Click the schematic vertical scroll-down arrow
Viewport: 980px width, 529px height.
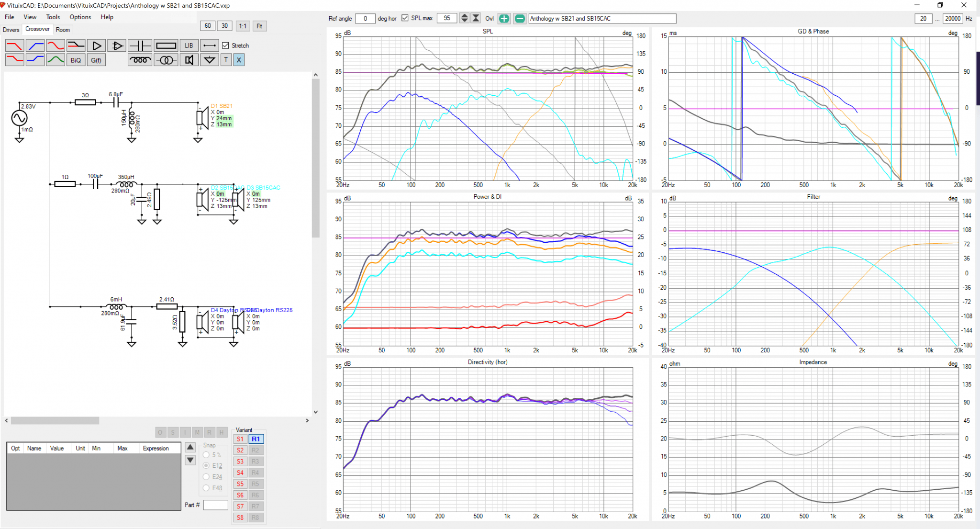coord(315,412)
